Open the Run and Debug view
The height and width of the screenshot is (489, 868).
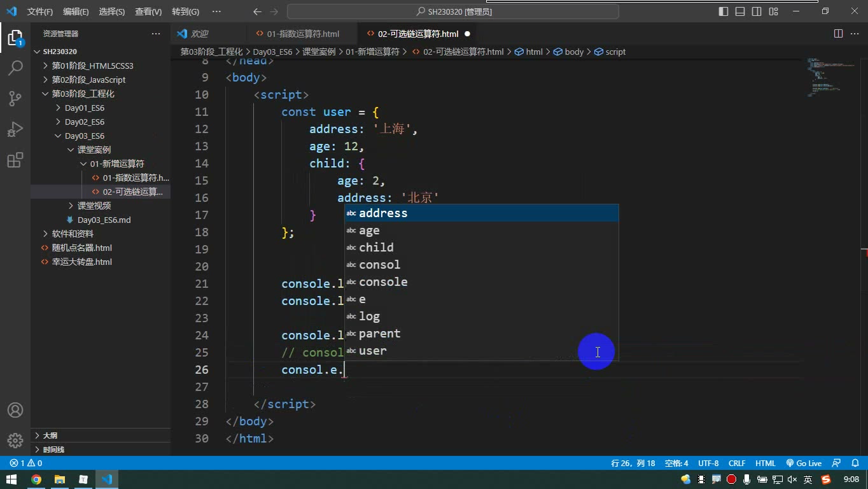click(15, 129)
